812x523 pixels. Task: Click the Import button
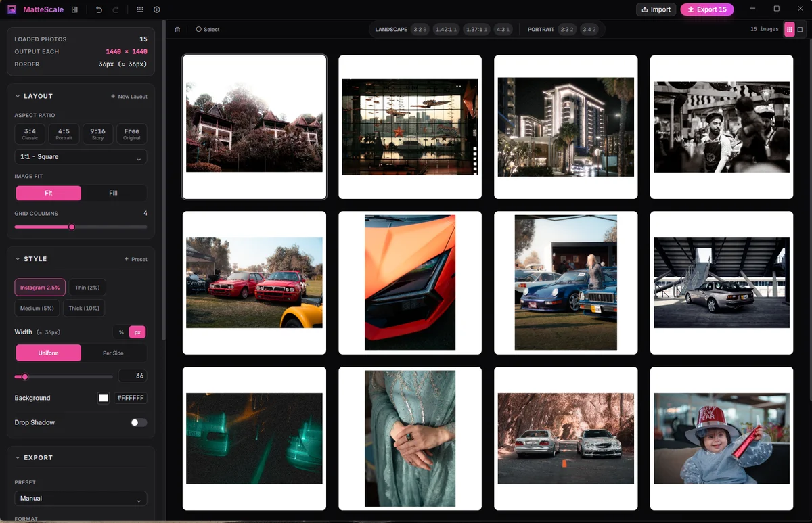[x=656, y=9]
